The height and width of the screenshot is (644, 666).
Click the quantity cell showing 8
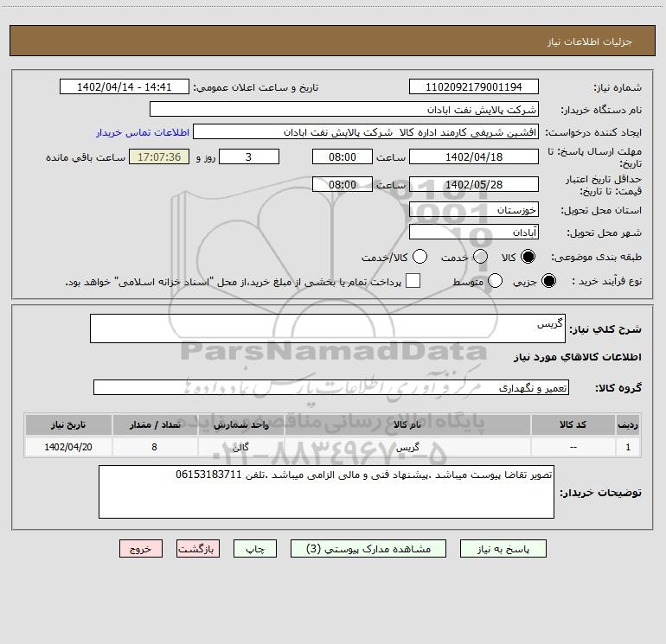coord(155,447)
